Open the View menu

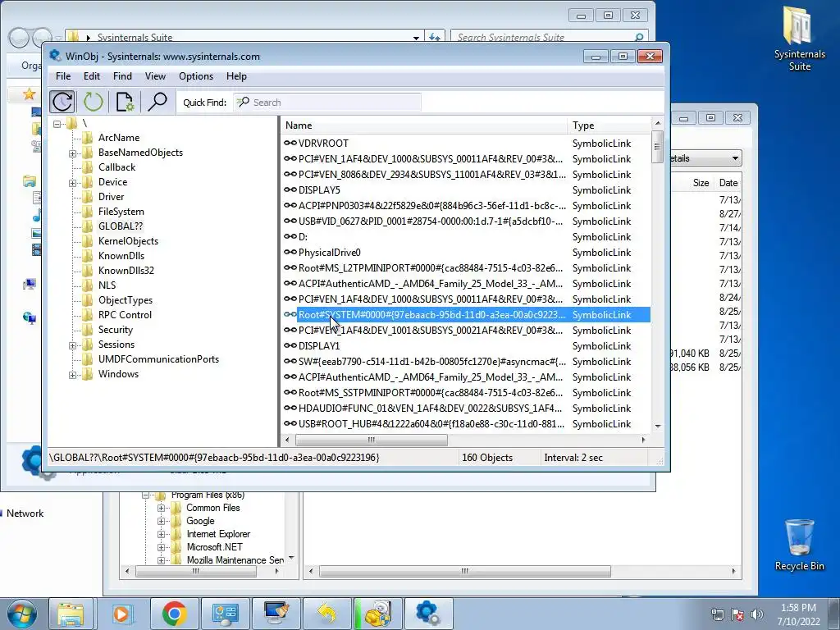point(155,76)
